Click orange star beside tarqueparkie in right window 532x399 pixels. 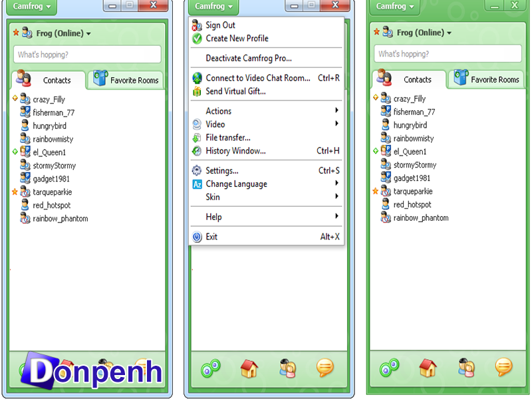click(x=375, y=191)
